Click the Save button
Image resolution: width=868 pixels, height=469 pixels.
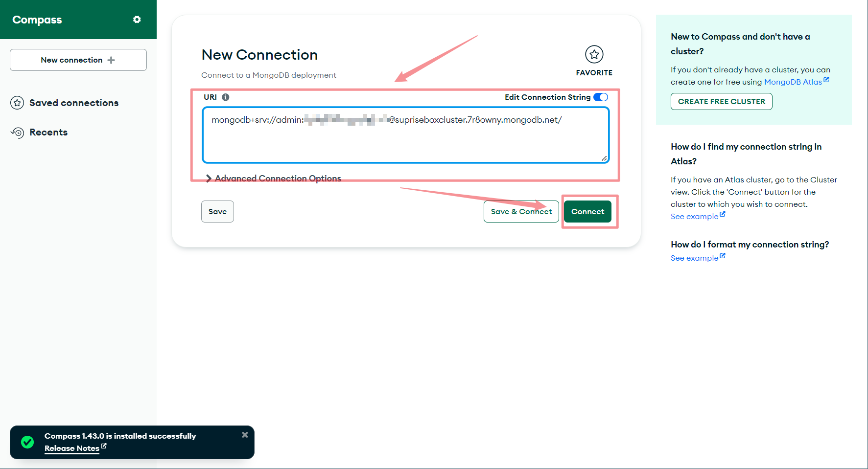(x=217, y=211)
